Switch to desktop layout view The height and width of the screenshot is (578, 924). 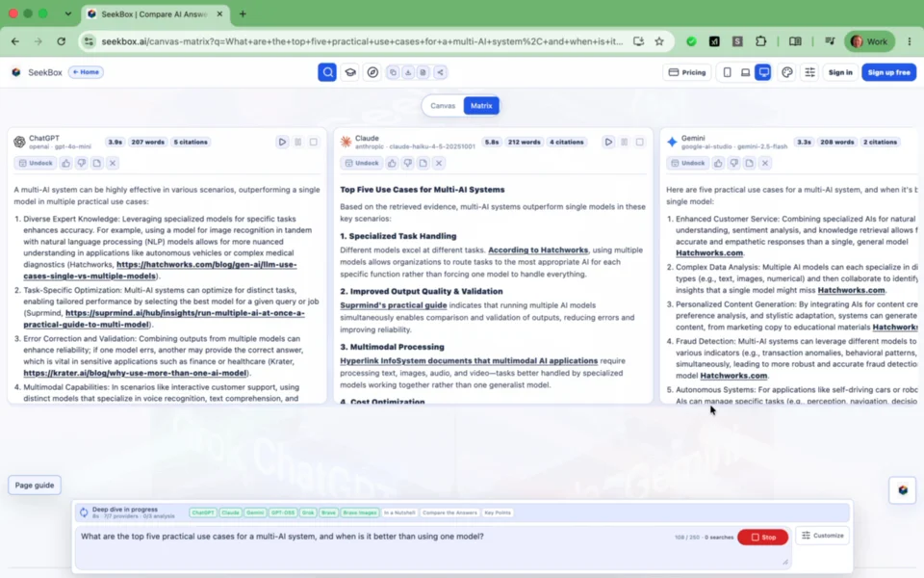point(763,72)
